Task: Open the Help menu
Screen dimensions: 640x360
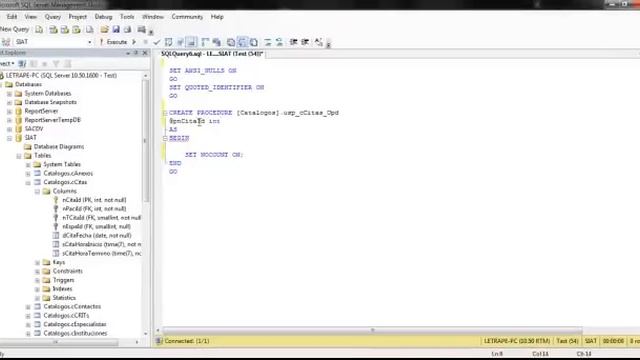Action: pos(217,17)
